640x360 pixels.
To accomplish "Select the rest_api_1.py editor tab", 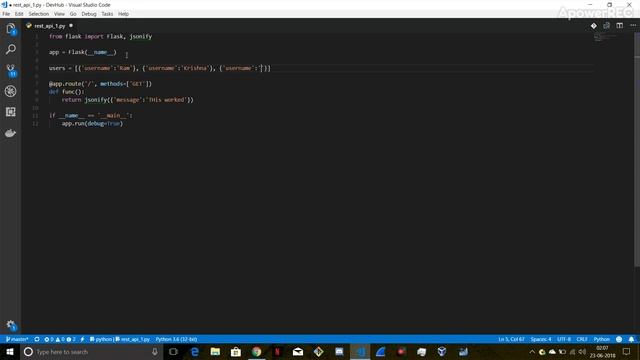I will [x=49, y=26].
